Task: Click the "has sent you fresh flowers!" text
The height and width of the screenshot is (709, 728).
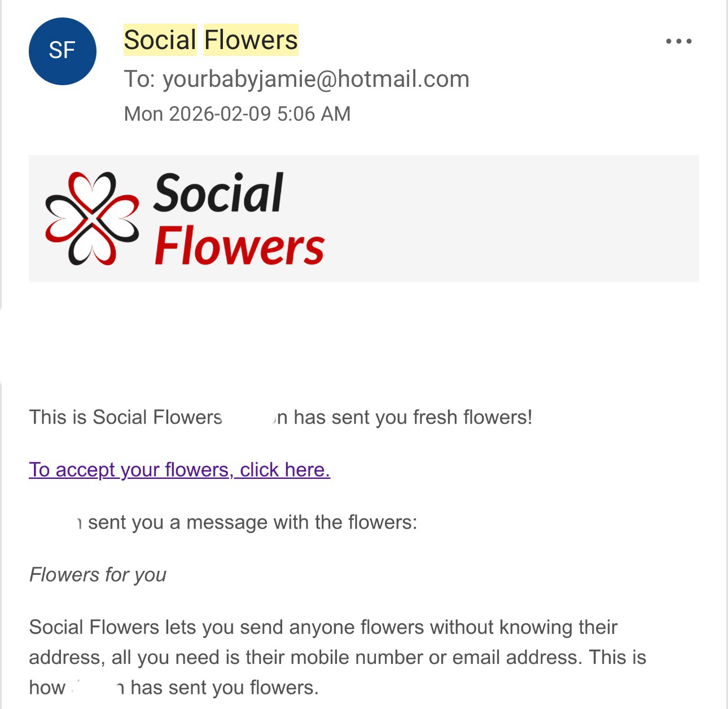Action: 413,417
